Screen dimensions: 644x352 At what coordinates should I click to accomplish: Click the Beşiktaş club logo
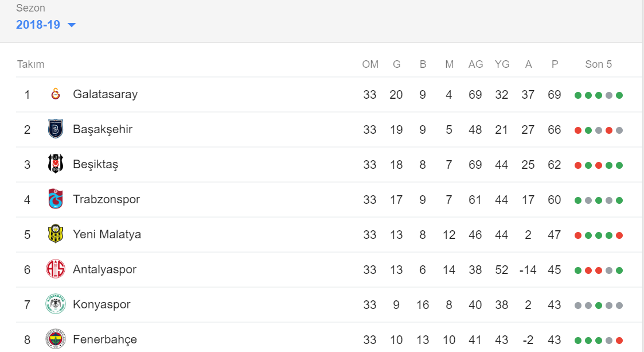point(56,164)
